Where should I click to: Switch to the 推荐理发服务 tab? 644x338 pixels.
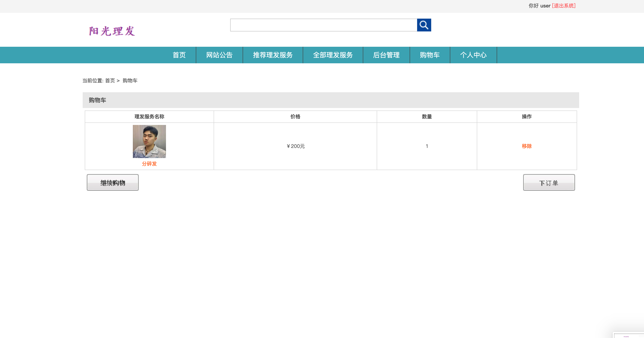[x=272, y=55]
